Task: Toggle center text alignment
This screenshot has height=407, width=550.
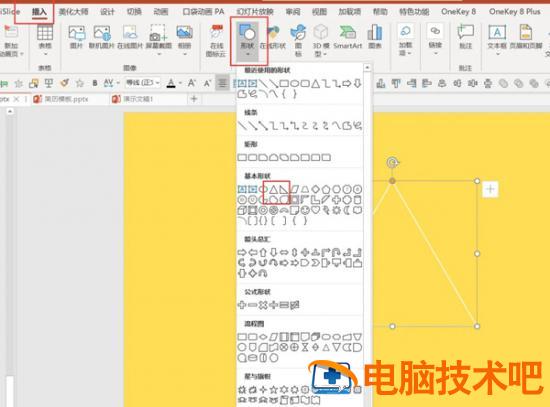Action: [x=222, y=83]
